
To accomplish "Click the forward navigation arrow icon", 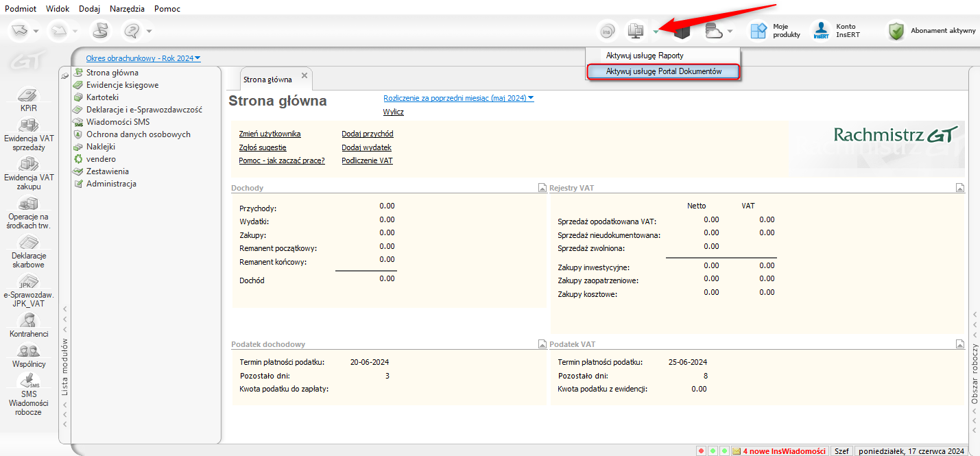I will click(x=60, y=30).
